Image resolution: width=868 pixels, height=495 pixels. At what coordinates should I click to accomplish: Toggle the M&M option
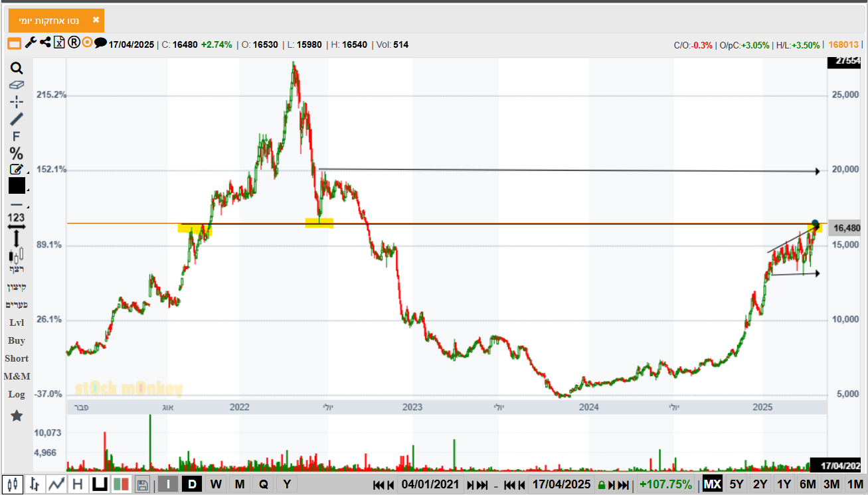coord(17,376)
